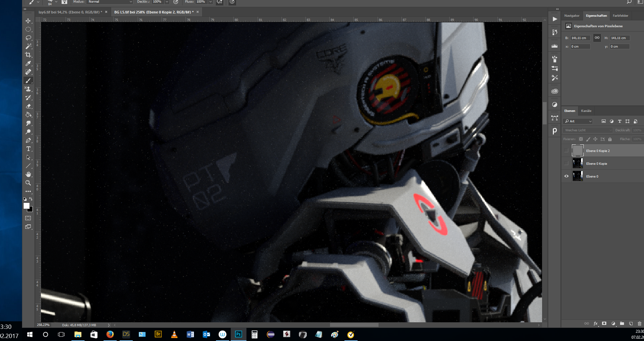Toggle the brush settings panel button
Image resolution: width=644 pixels, height=341 pixels.
[64, 2]
